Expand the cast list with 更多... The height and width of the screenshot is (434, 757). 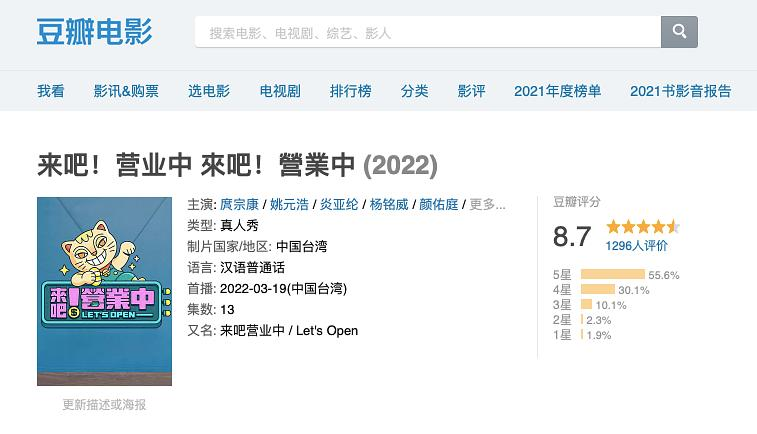click(487, 204)
